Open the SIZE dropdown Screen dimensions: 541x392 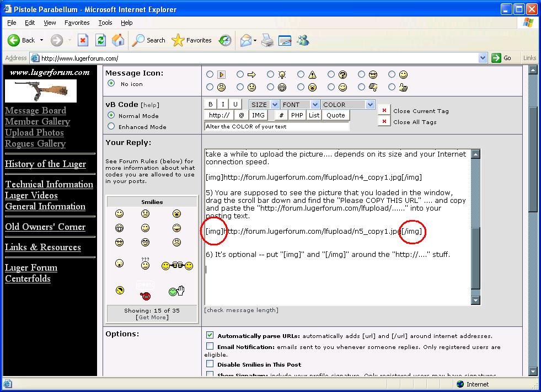[263, 104]
